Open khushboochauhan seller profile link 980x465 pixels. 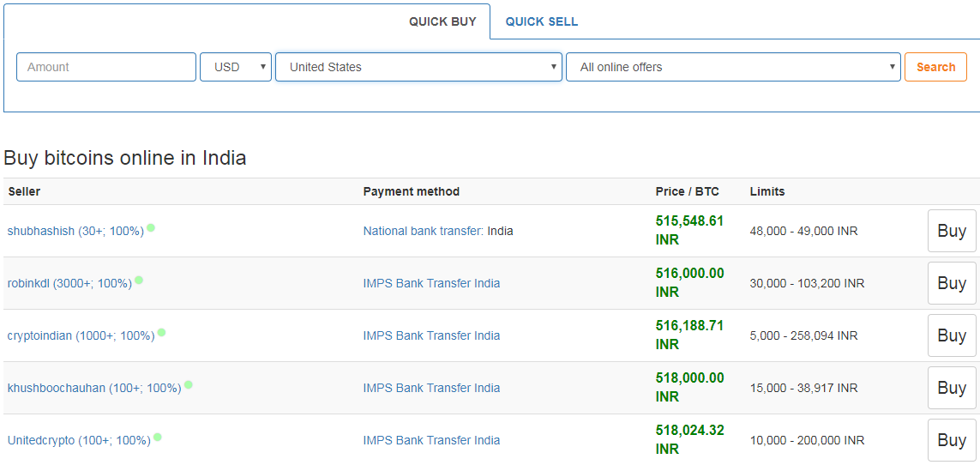point(94,388)
